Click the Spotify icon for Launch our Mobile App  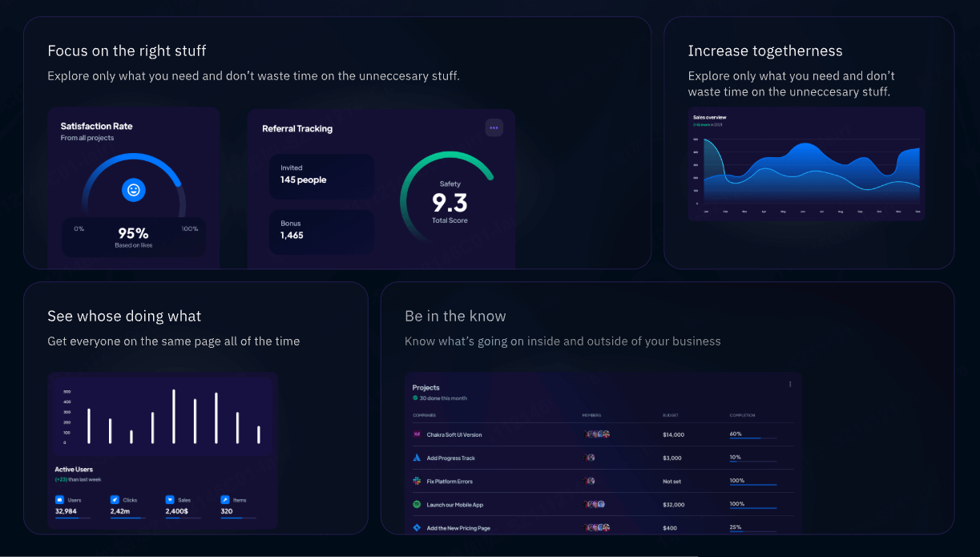417,504
